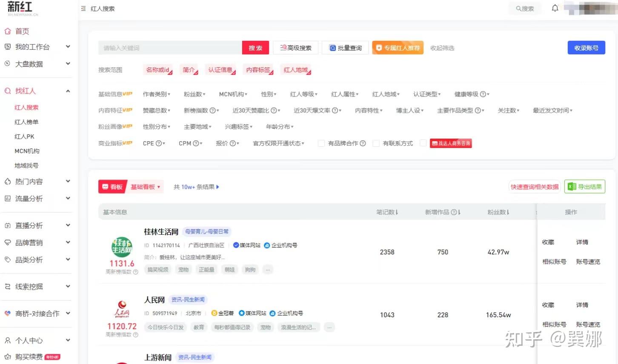Click the 品牌营销 icon in sidebar
Screen dimensions: 618x364
pyautogui.click(x=7, y=242)
